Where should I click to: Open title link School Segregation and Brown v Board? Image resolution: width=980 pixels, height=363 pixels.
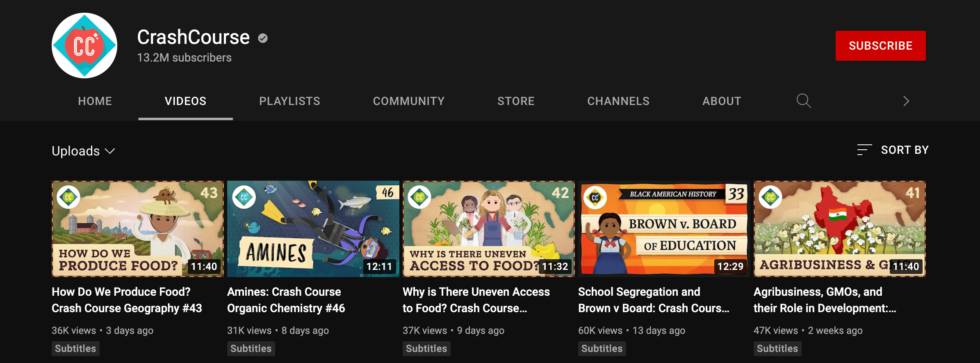654,300
